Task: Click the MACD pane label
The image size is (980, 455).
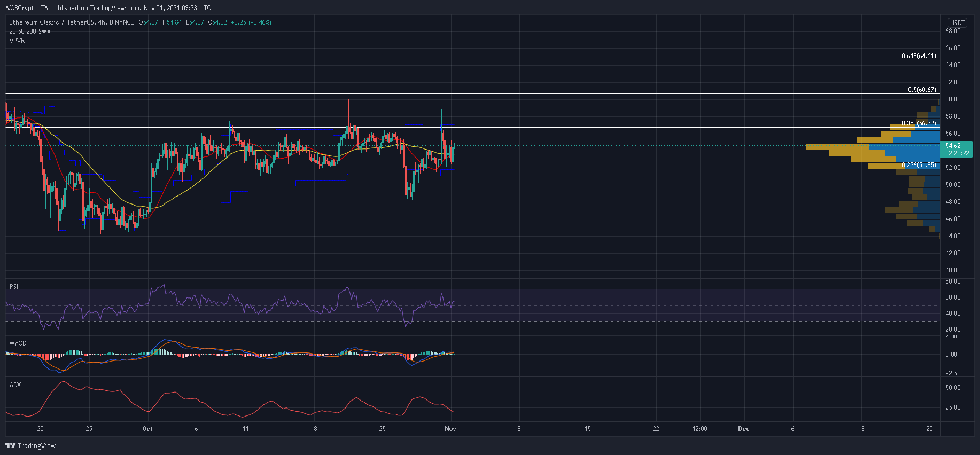Action: [x=18, y=343]
